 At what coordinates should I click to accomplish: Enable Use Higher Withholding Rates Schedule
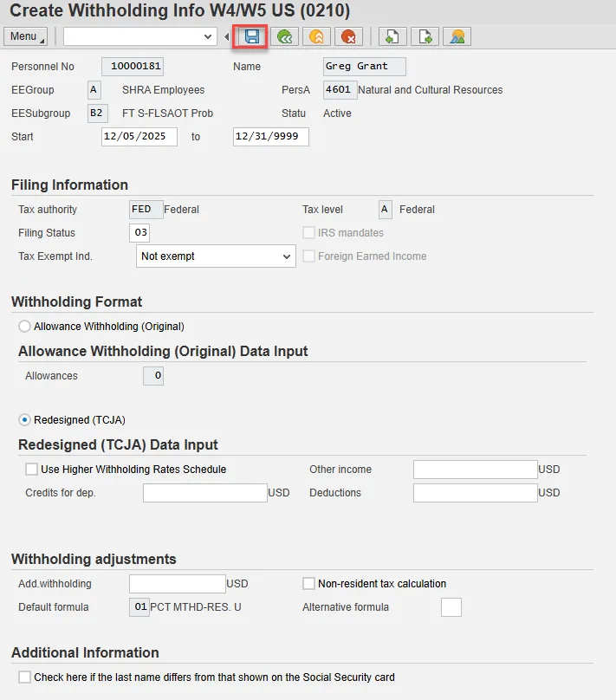pyautogui.click(x=32, y=470)
